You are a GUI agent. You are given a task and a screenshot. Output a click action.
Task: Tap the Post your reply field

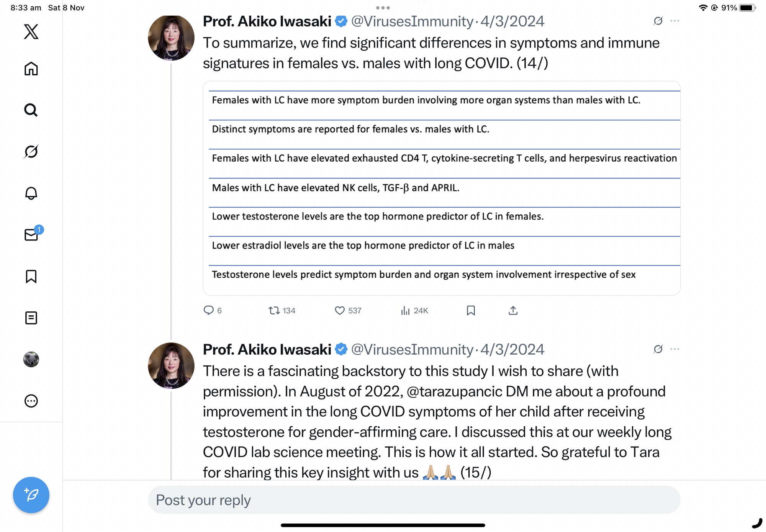coord(414,500)
